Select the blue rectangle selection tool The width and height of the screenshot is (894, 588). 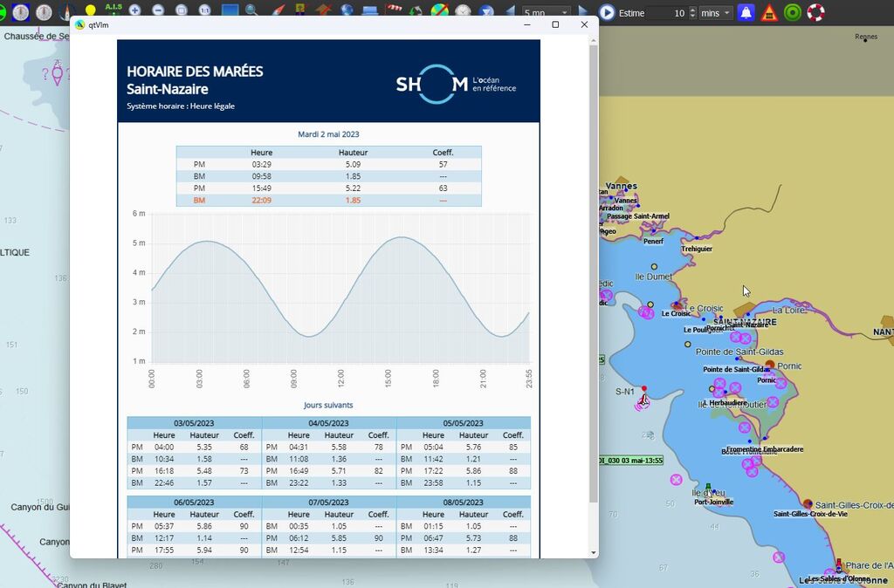click(230, 10)
